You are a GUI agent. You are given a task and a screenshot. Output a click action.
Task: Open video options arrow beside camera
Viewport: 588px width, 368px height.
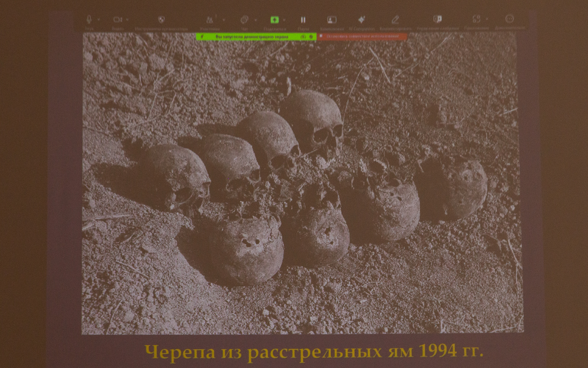[x=127, y=20]
